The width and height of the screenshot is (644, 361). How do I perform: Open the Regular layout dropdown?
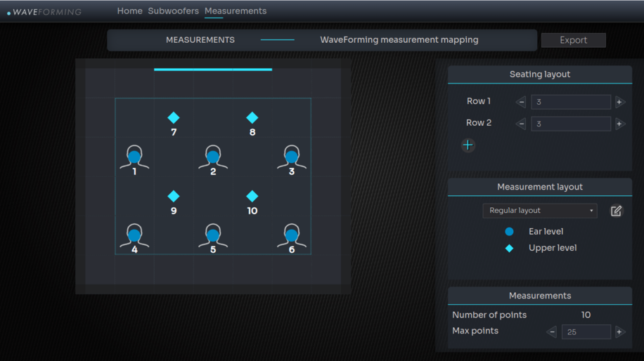tap(539, 211)
